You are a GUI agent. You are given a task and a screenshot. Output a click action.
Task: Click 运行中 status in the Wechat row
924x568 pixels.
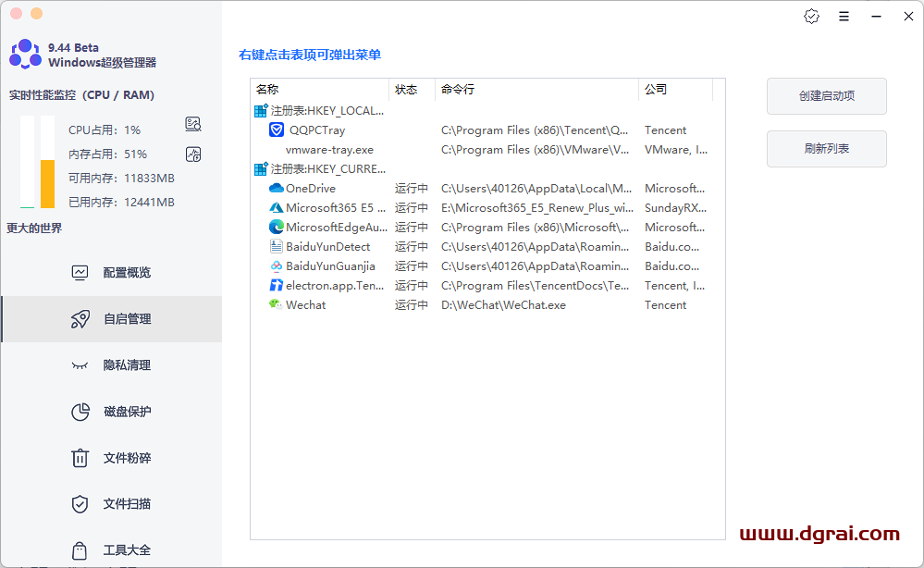click(412, 304)
